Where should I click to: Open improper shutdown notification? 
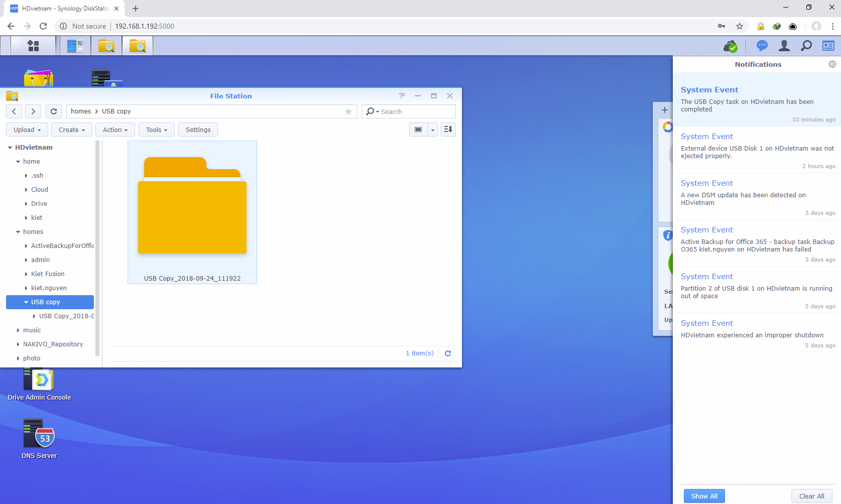click(x=757, y=333)
